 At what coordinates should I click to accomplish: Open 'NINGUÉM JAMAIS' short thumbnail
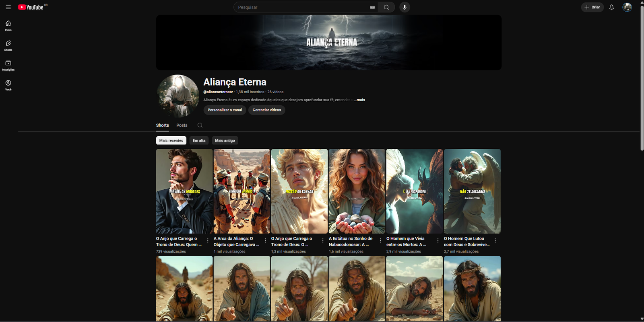pyautogui.click(x=242, y=191)
